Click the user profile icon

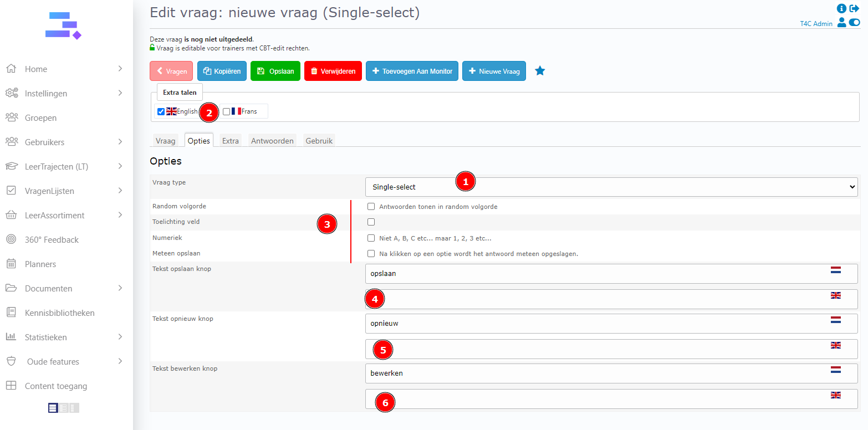[x=841, y=23]
